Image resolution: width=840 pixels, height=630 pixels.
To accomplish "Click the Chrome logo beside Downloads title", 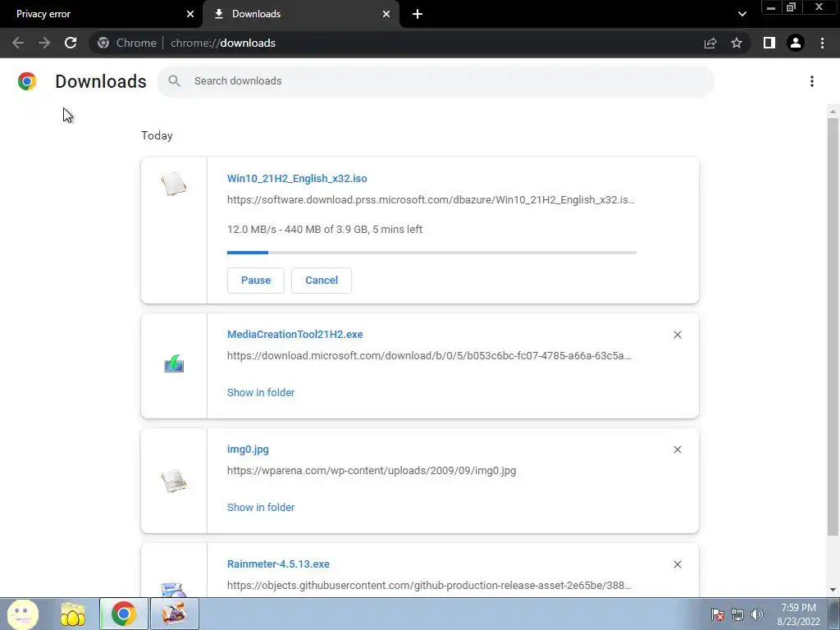I will coord(27,81).
